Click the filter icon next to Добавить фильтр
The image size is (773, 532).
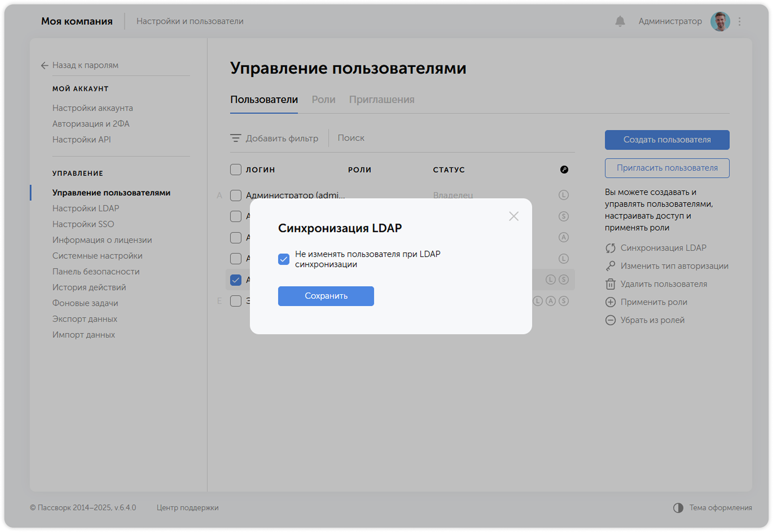(x=235, y=138)
